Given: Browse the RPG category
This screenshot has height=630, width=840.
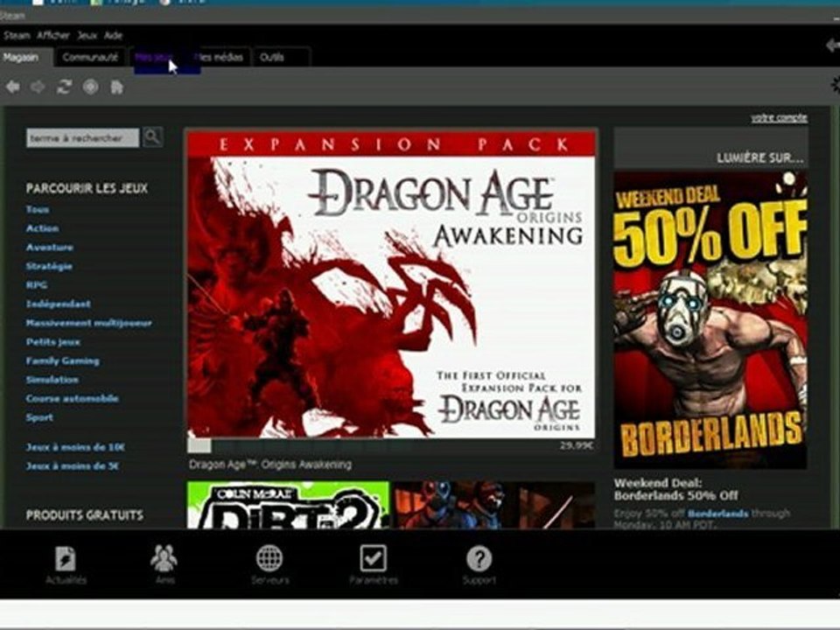Looking at the screenshot, I should (37, 285).
